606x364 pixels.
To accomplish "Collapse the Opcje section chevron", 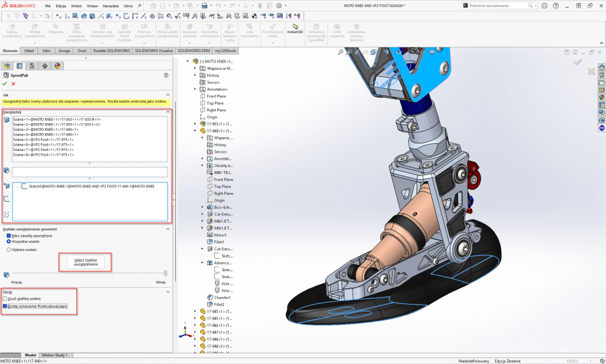I will [x=167, y=291].
